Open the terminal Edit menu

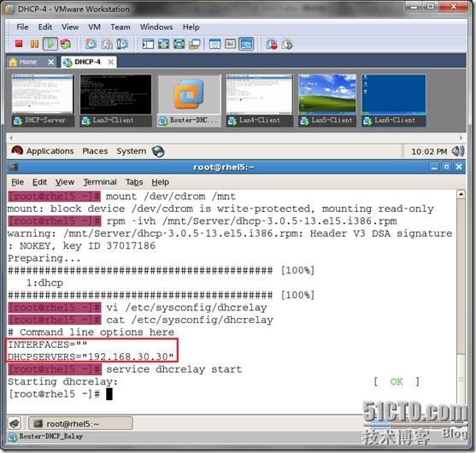pos(39,182)
